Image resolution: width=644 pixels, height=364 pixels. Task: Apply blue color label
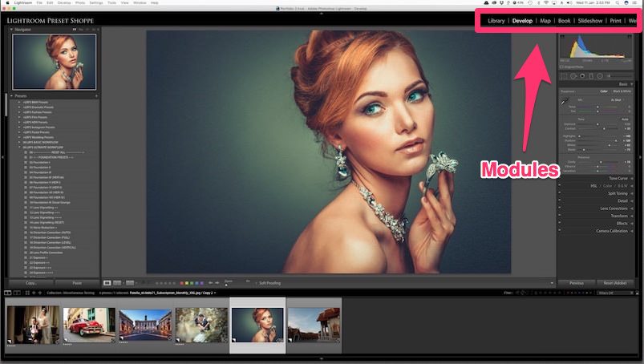pos(196,283)
